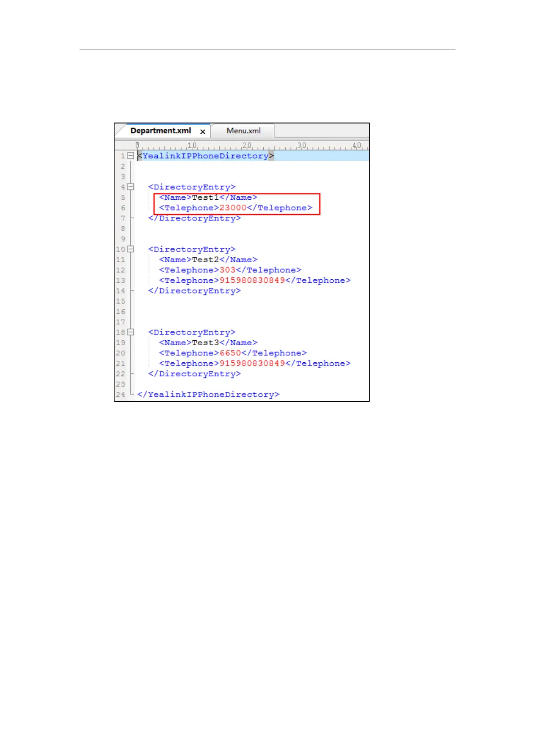The width and height of the screenshot is (535, 756).
Task: Click the telephone value 303
Action: (x=227, y=270)
